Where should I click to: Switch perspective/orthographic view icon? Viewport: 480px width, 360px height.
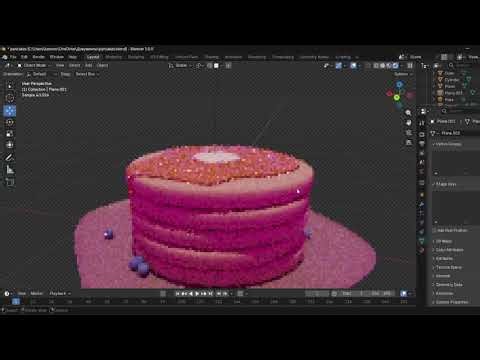[x=409, y=143]
